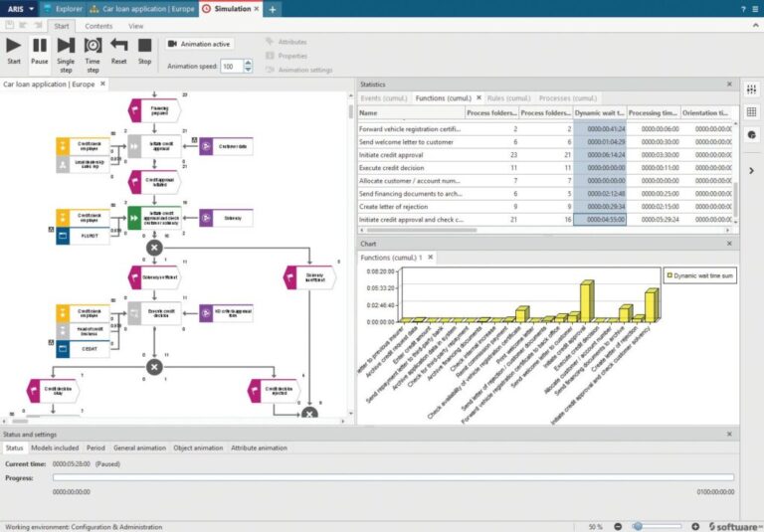Image resolution: width=764 pixels, height=532 pixels.
Task: Advance the simulation by a single step
Action: pos(66,46)
